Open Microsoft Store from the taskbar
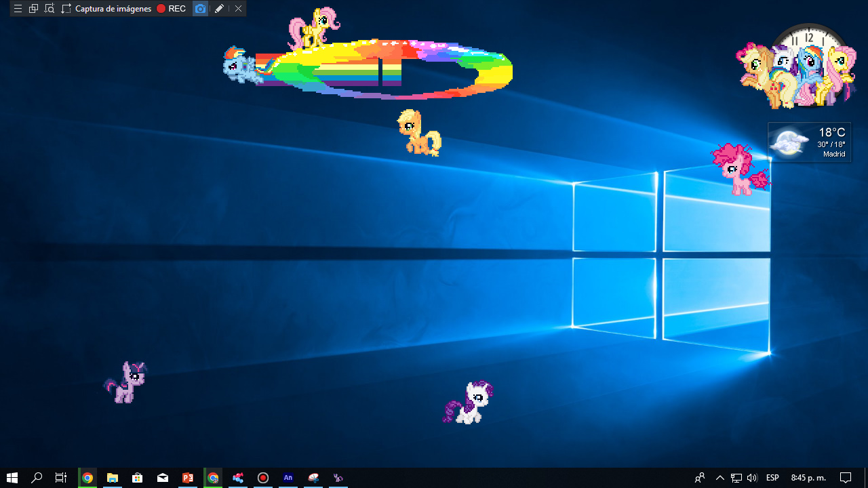The height and width of the screenshot is (488, 868). (x=138, y=478)
